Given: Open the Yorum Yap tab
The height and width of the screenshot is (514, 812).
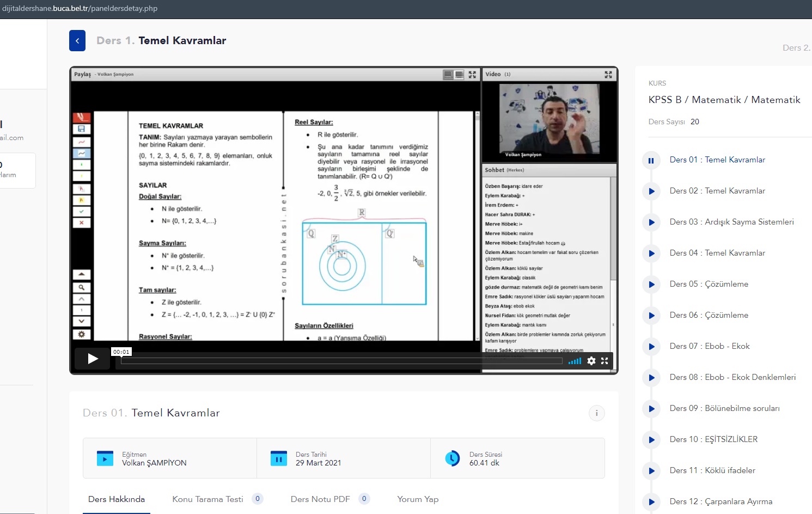Looking at the screenshot, I should (x=418, y=499).
